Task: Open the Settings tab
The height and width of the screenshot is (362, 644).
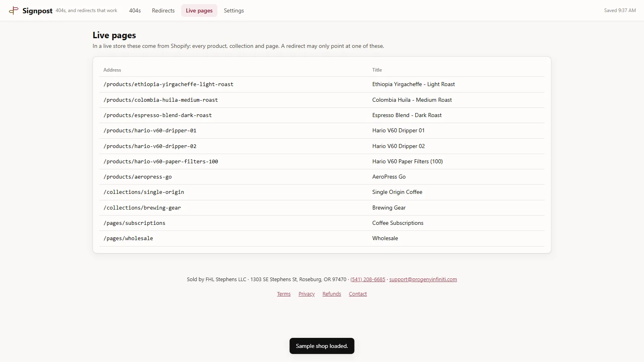Action: coord(234,10)
